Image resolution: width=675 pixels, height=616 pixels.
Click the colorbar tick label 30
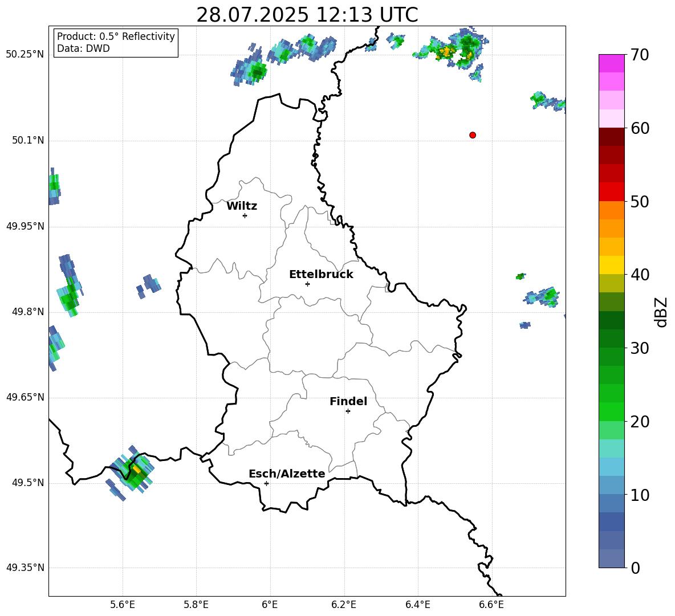[640, 348]
